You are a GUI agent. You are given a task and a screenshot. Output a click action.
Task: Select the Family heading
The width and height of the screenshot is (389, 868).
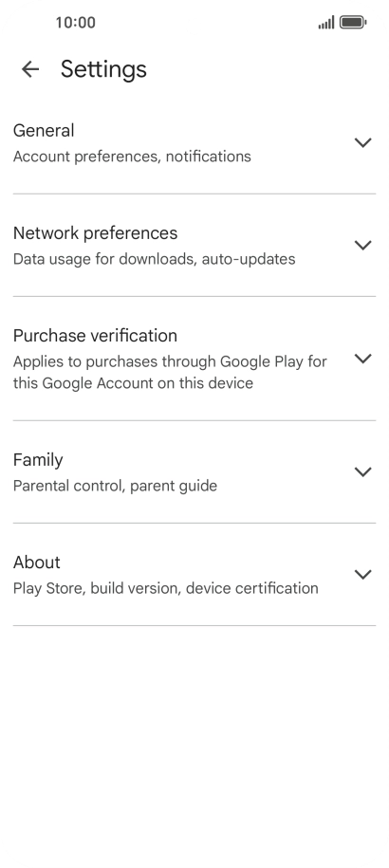38,460
